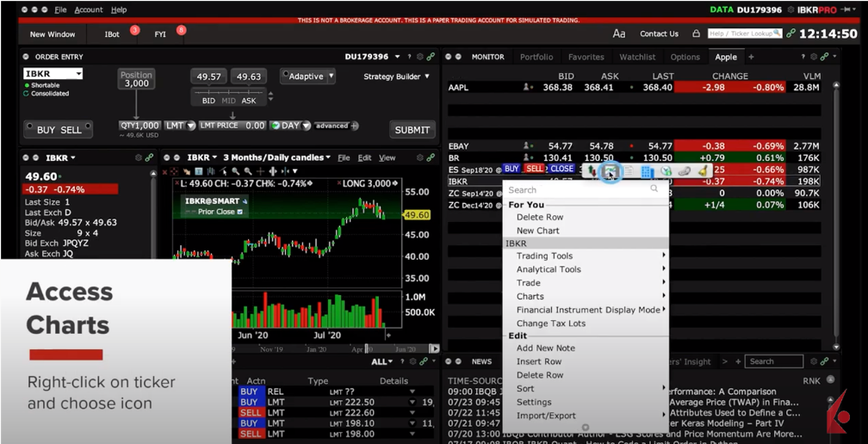868x444 pixels.
Task: Click the lock icon beside Contact Us
Action: [696, 34]
